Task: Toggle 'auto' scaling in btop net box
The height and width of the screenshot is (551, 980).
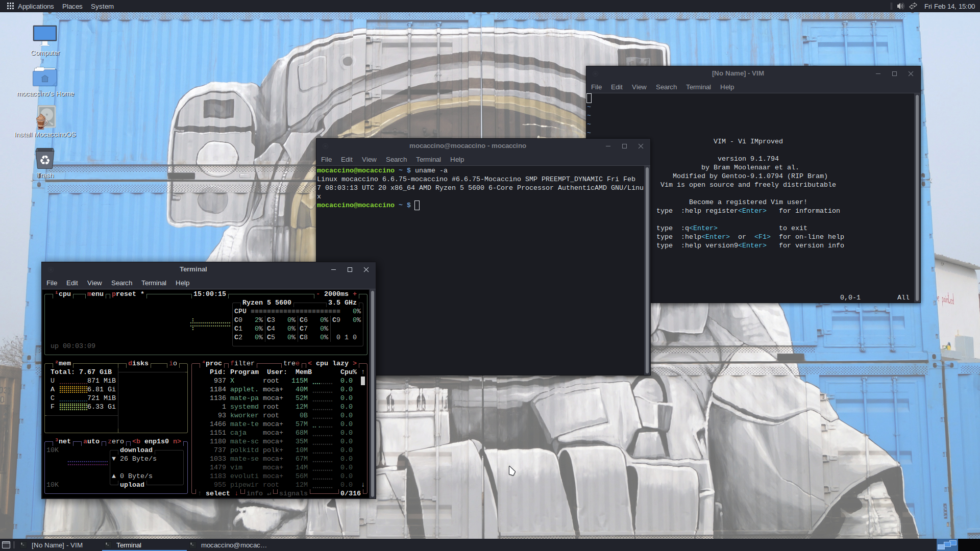Action: (x=91, y=441)
